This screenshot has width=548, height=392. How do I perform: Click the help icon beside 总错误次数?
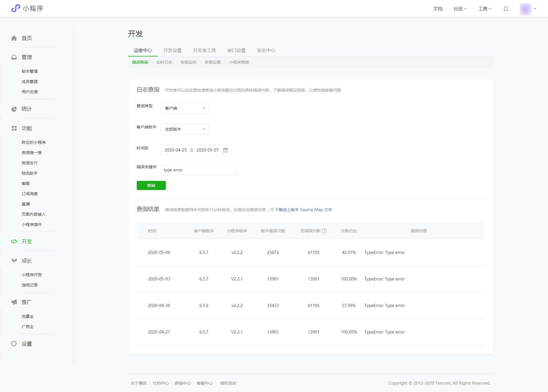(324, 231)
